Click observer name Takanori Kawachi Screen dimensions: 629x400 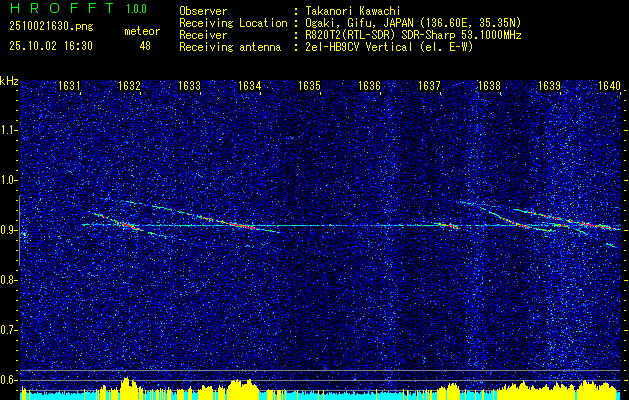click(353, 11)
